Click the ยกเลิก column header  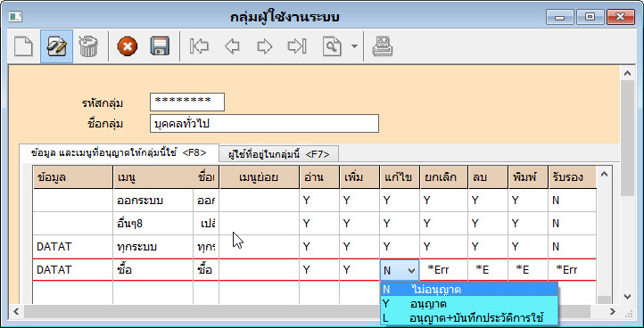coord(444,177)
